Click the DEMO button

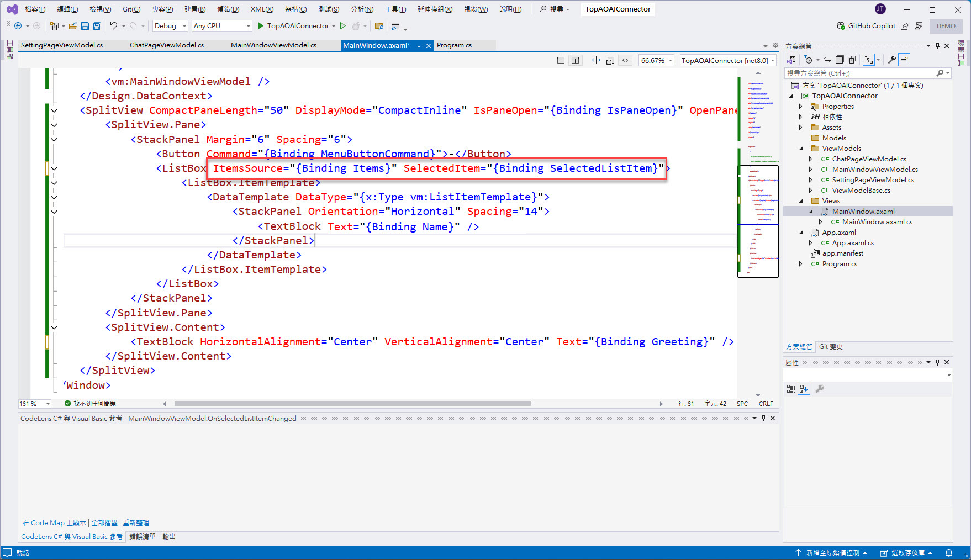click(946, 26)
